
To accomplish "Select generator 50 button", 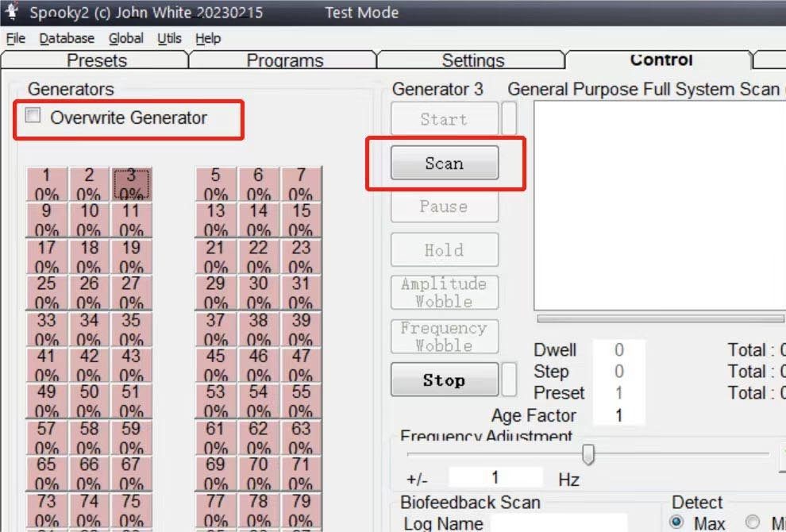I will [89, 401].
